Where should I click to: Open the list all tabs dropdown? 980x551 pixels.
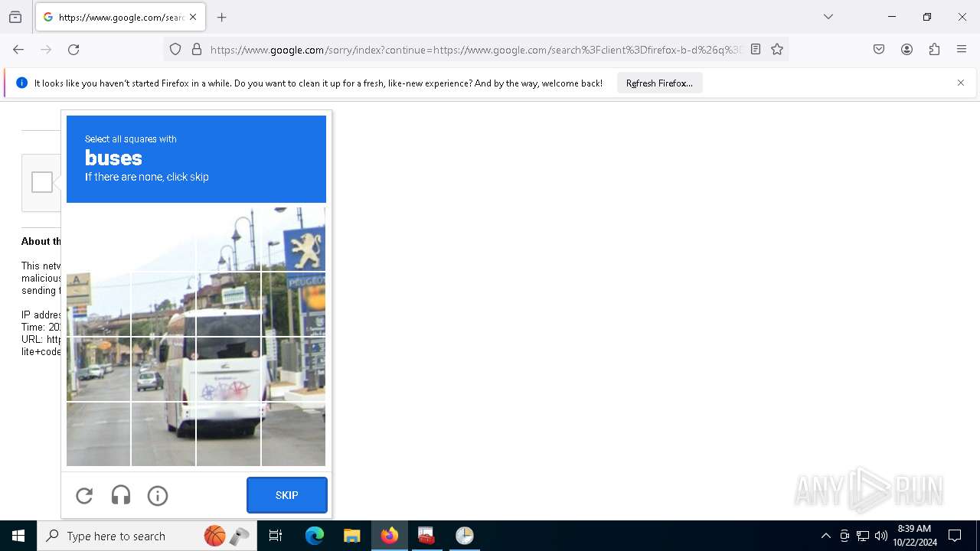[828, 17]
